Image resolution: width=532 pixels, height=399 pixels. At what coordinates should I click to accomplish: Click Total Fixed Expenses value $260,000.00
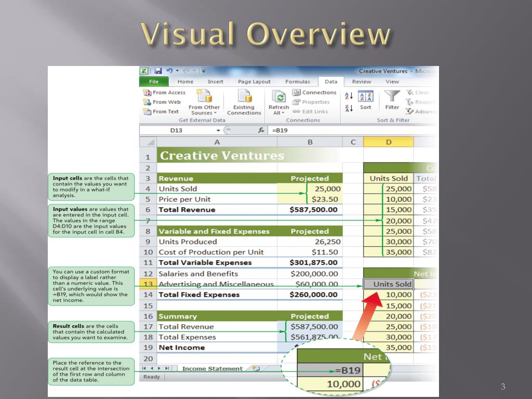[x=310, y=295]
